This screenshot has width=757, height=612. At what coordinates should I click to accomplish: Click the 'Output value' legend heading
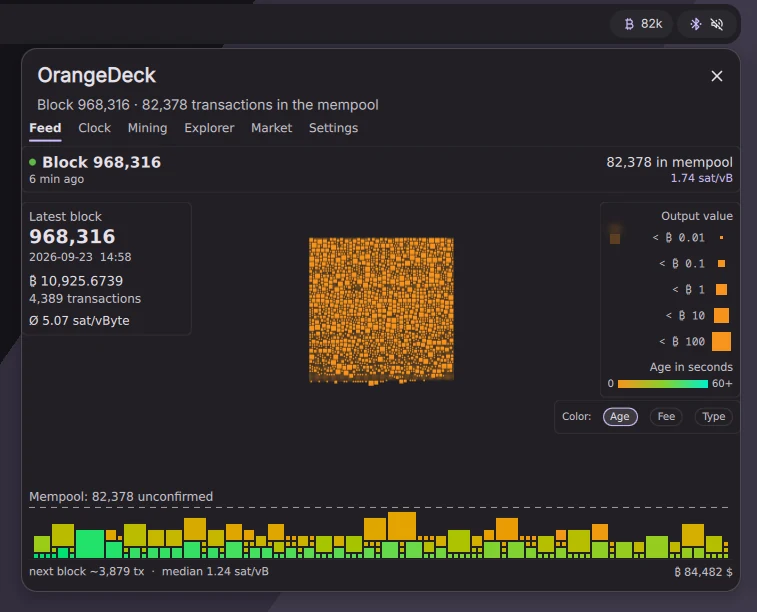[697, 216]
